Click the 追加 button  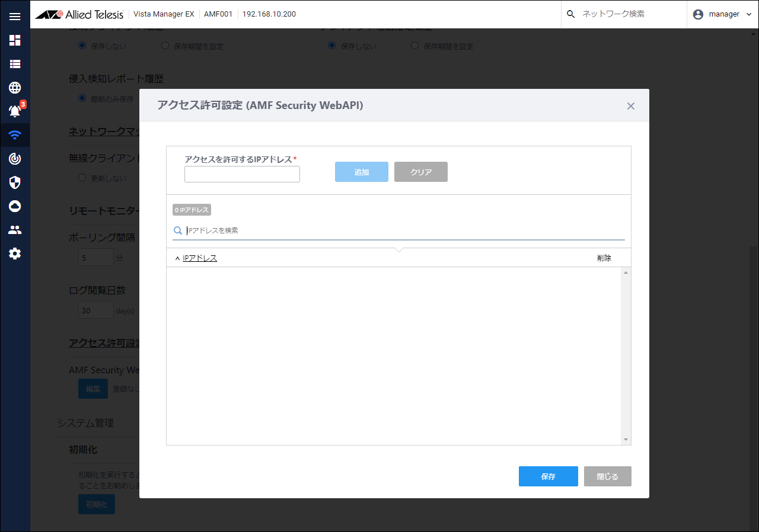(x=361, y=172)
